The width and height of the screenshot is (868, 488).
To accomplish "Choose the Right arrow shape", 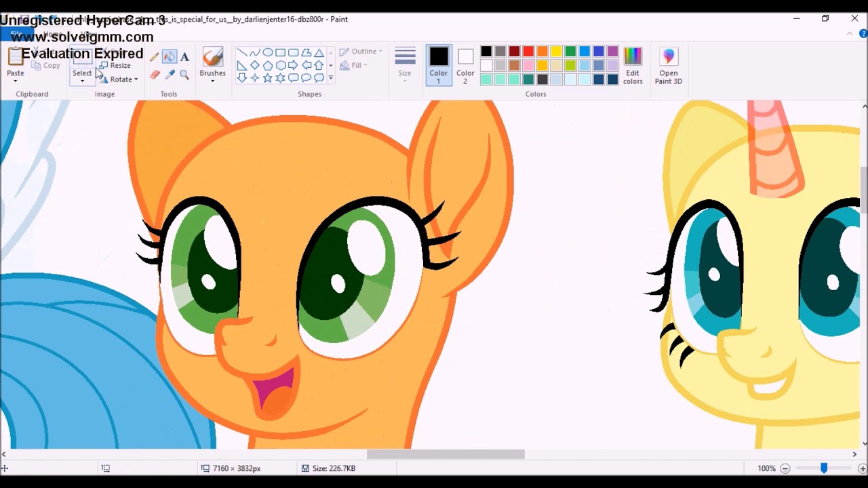I will coord(294,66).
